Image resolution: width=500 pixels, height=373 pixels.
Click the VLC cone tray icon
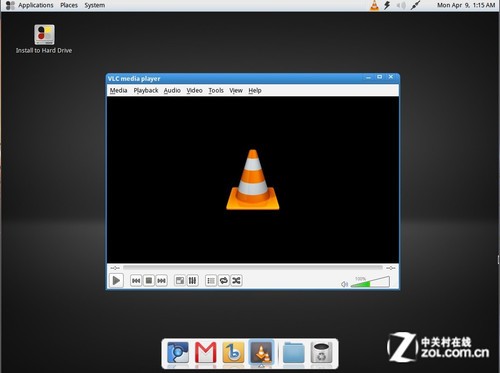pyautogui.click(x=374, y=5)
